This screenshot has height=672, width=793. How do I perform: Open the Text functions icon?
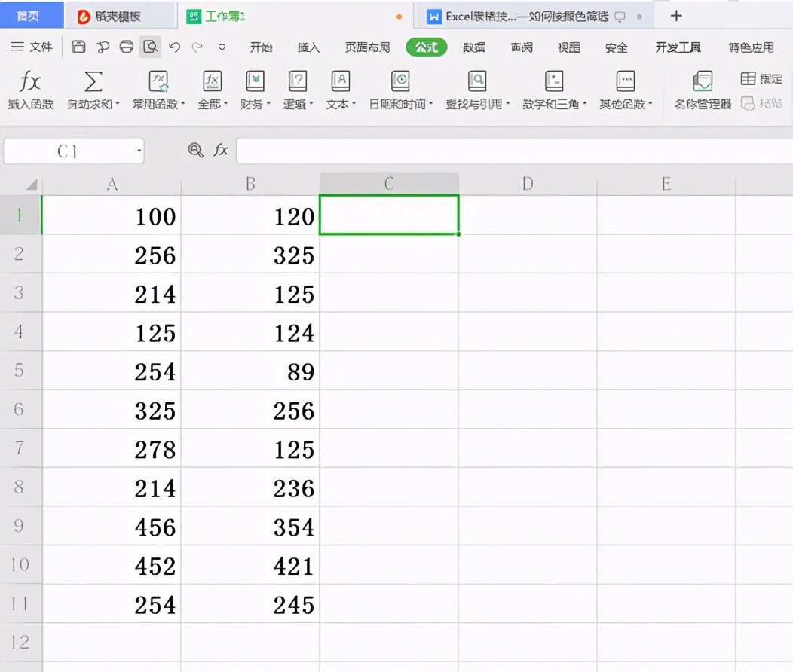point(341,81)
